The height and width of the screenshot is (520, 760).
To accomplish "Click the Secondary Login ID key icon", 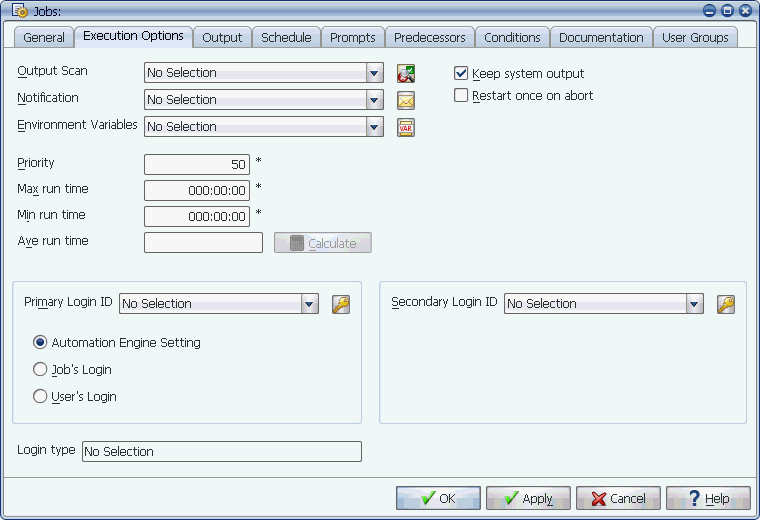I will (726, 304).
